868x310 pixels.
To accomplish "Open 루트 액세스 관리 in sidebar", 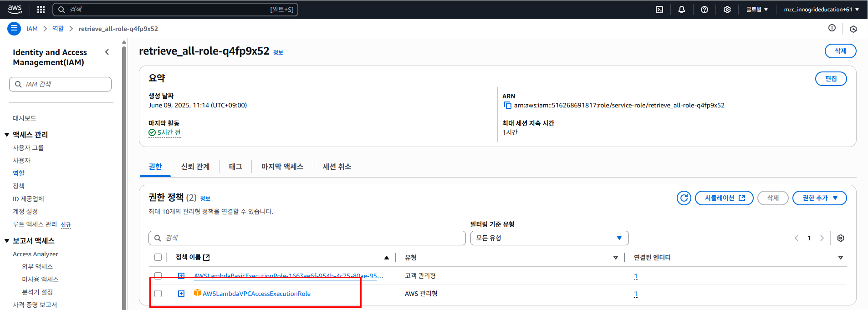I will tap(35, 224).
